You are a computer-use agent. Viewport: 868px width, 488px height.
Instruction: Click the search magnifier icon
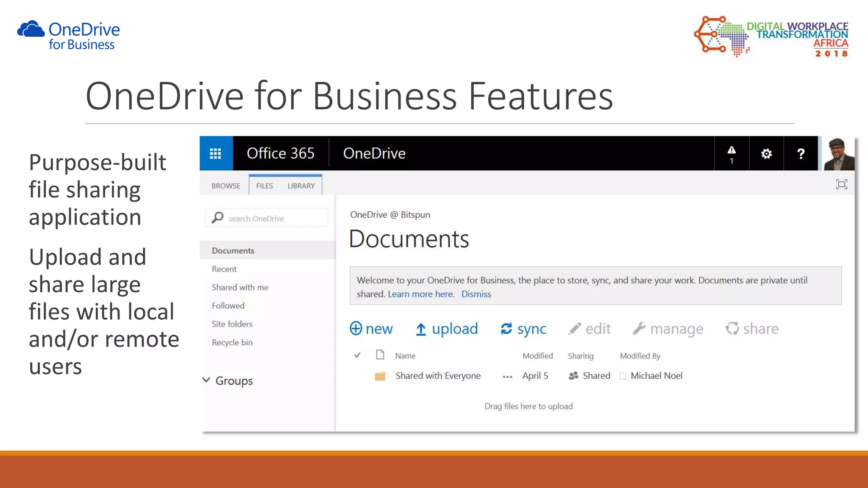(x=217, y=218)
